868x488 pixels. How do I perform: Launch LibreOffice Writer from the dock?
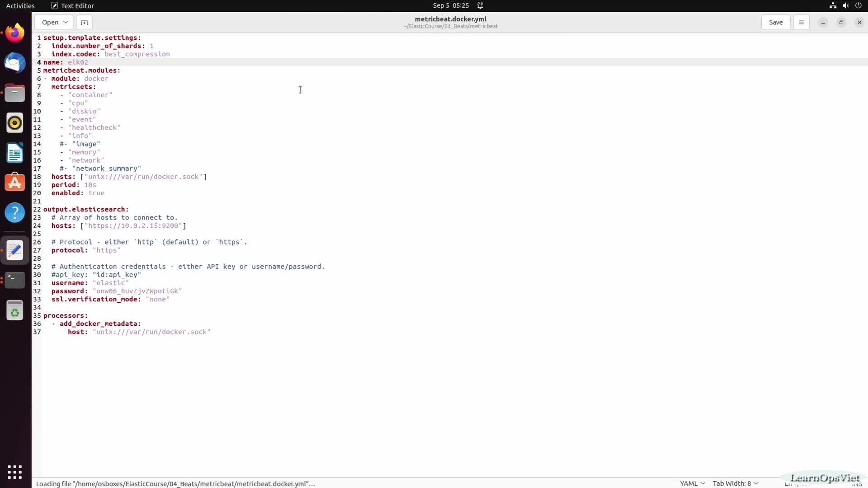coord(15,153)
